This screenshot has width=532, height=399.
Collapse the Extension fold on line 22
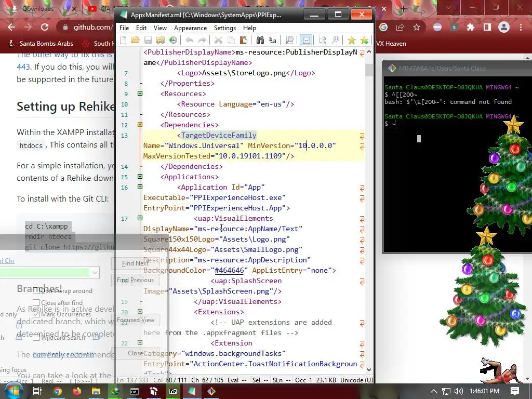(x=140, y=343)
